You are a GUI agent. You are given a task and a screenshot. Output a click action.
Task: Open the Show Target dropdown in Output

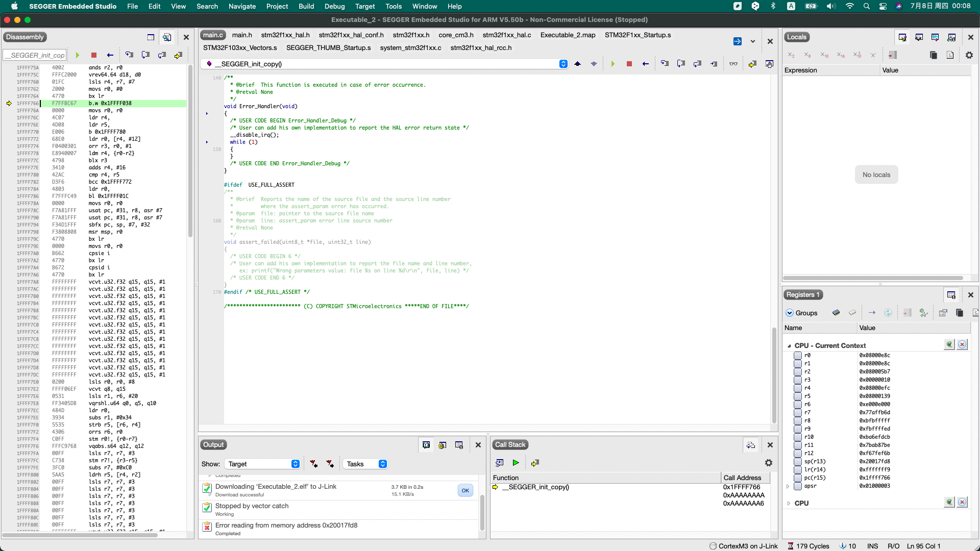(263, 464)
